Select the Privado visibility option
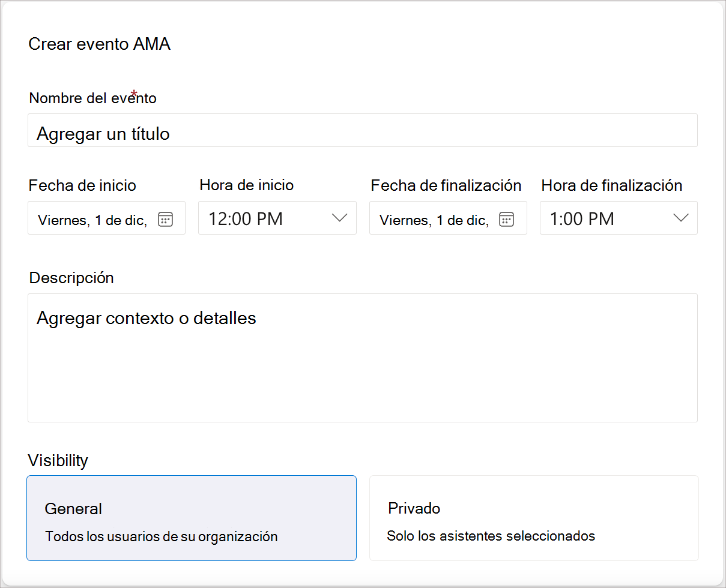The image size is (726, 588). (534, 518)
